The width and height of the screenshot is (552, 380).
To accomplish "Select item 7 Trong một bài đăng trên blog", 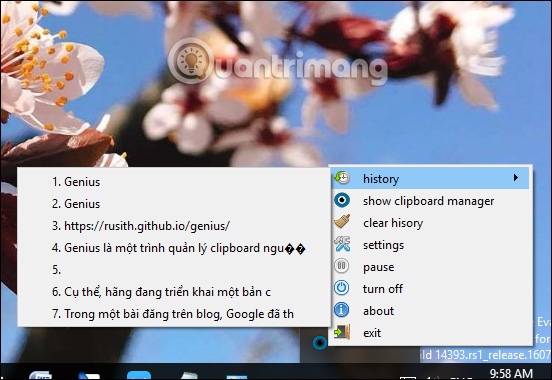I will 174,314.
